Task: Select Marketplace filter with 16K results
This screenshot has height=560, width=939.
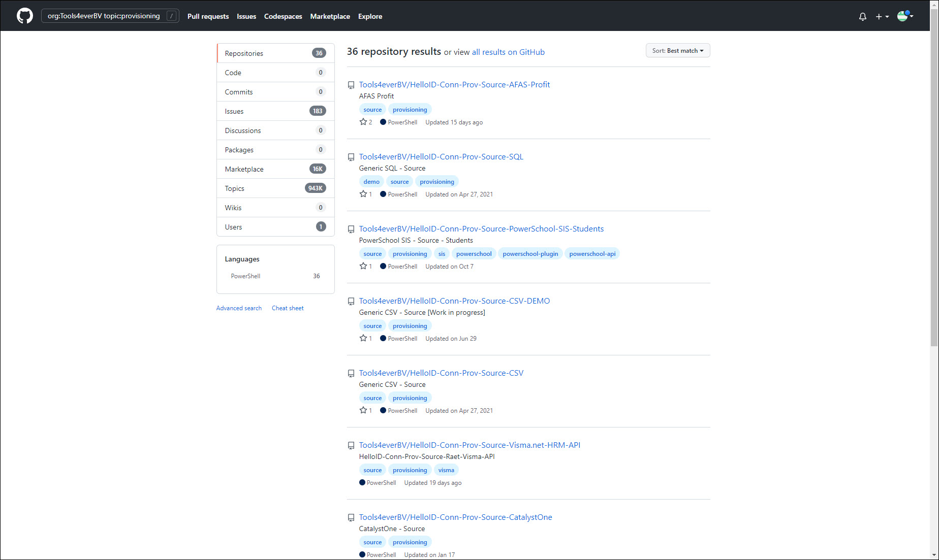Action: [275, 169]
